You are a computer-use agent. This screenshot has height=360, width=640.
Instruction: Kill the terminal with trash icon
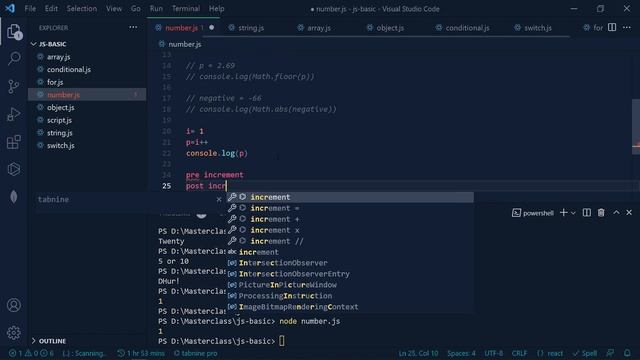point(601,212)
